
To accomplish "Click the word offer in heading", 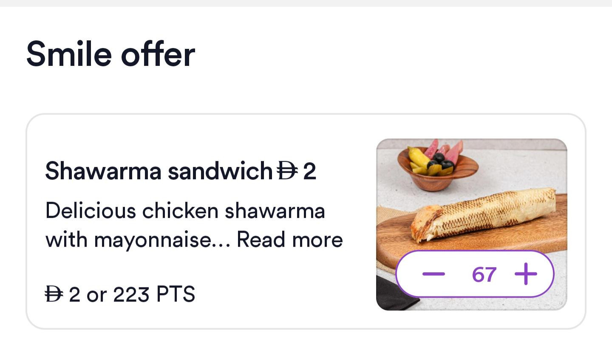I will pyautogui.click(x=158, y=54).
